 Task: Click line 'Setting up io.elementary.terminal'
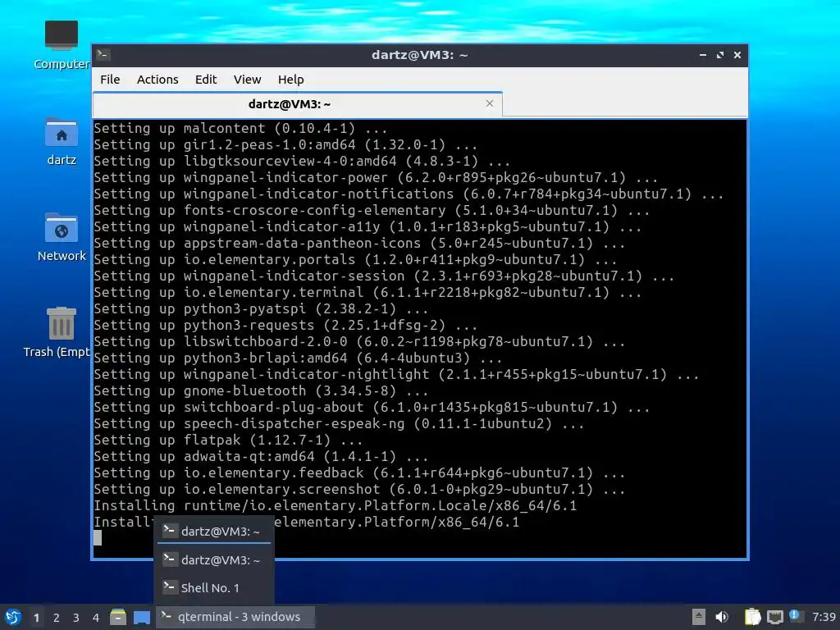click(367, 292)
